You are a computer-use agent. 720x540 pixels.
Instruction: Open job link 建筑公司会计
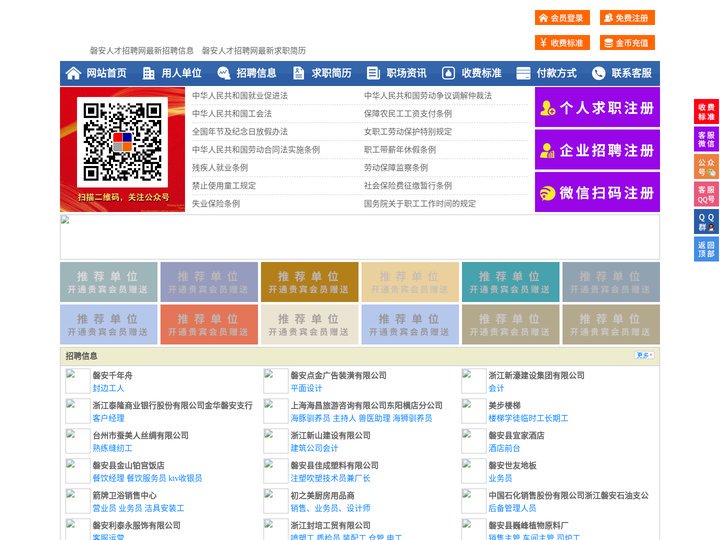coord(314,448)
